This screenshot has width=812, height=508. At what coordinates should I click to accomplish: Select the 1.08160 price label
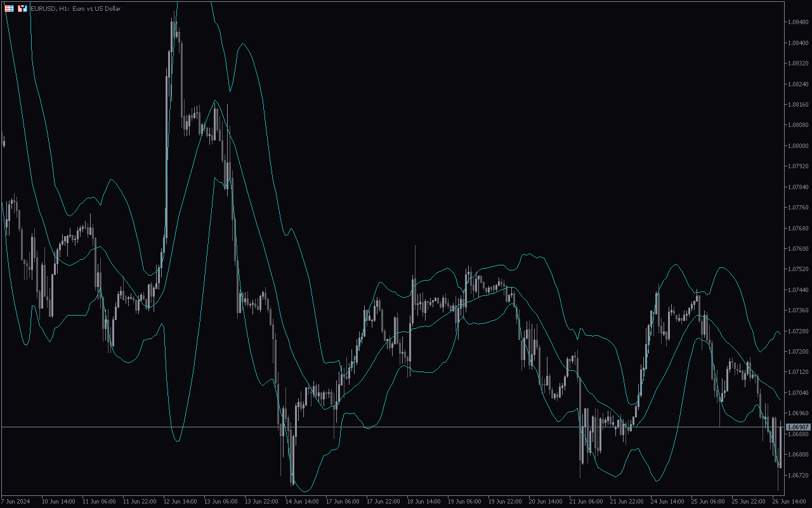pyautogui.click(x=797, y=104)
